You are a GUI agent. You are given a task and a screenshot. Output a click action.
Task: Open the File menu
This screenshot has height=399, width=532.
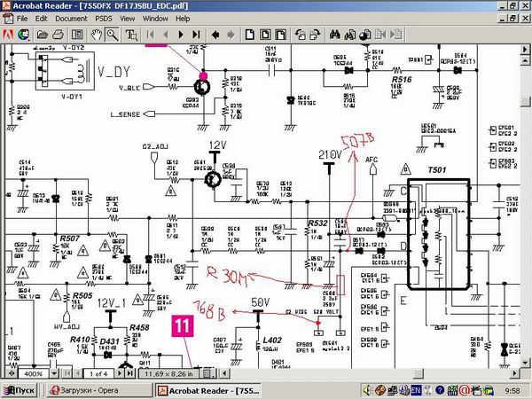[x=22, y=19]
